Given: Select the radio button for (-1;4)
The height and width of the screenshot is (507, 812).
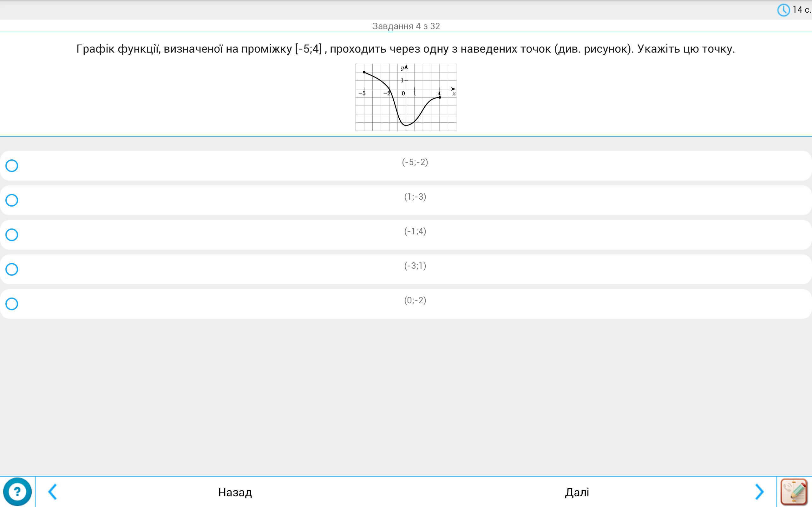Looking at the screenshot, I should (x=12, y=235).
